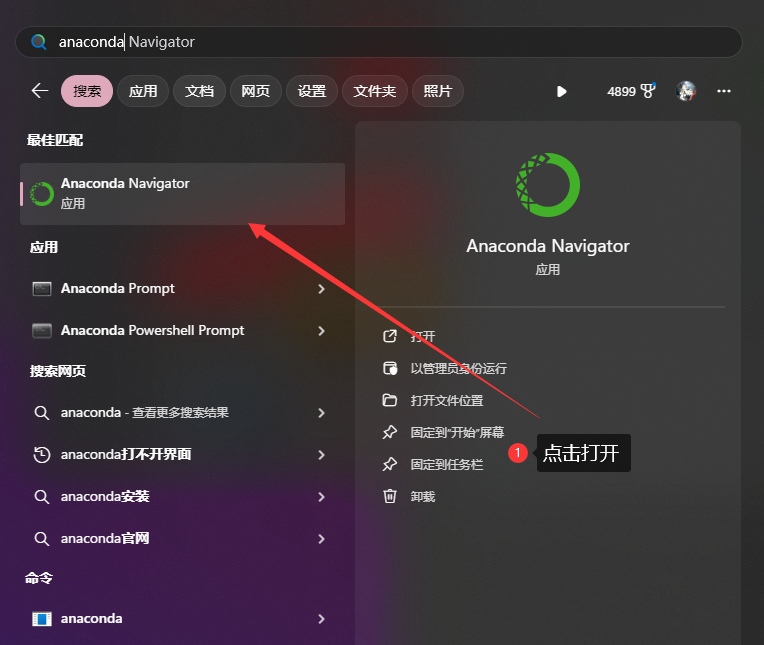Image resolution: width=764 pixels, height=645 pixels.
Task: Expand chevron for 'anaconda - 查看更多搜索结果'
Action: pyautogui.click(x=321, y=413)
